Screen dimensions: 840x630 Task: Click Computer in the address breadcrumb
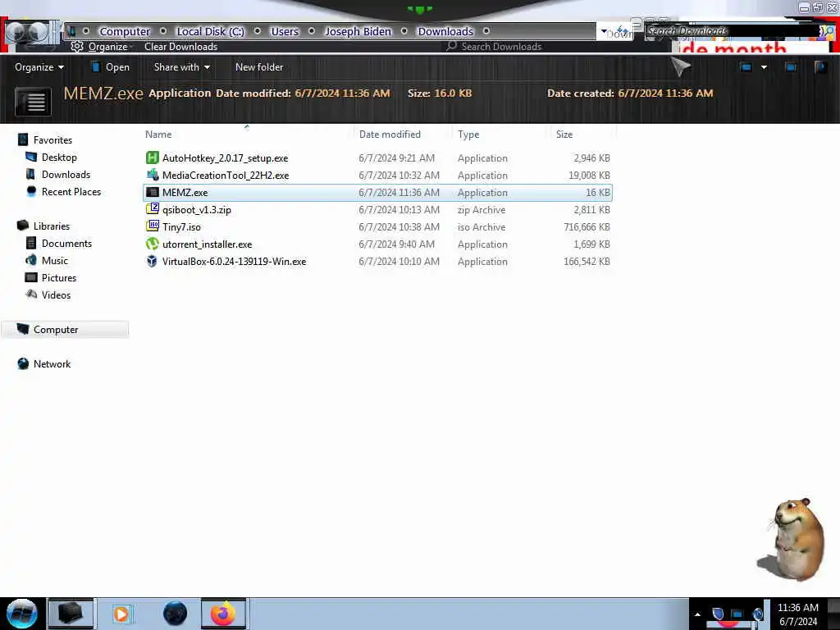click(125, 32)
